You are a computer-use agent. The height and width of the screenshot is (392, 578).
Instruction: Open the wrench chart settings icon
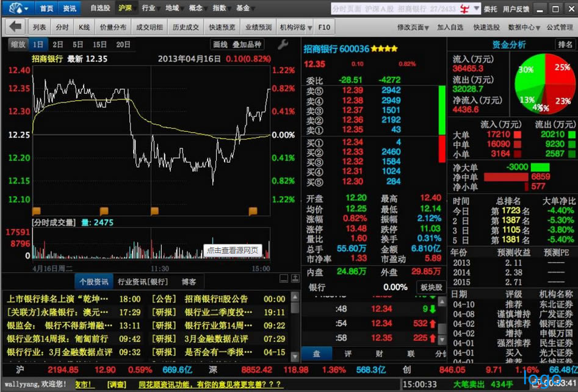coord(283,45)
